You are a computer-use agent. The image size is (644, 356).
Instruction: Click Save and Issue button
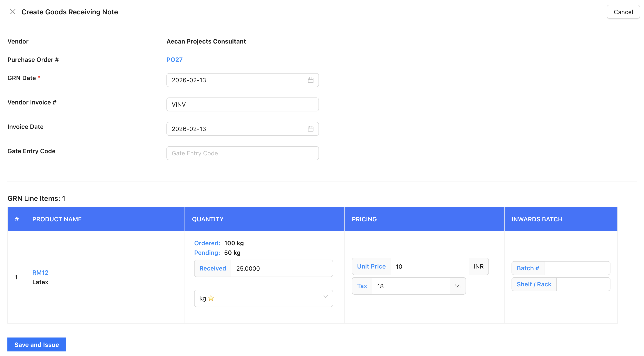pyautogui.click(x=37, y=344)
